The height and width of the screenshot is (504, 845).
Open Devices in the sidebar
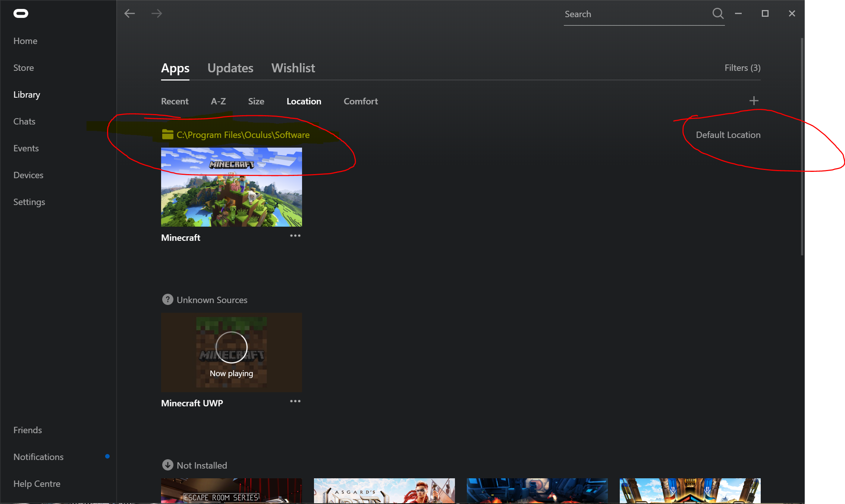28,175
